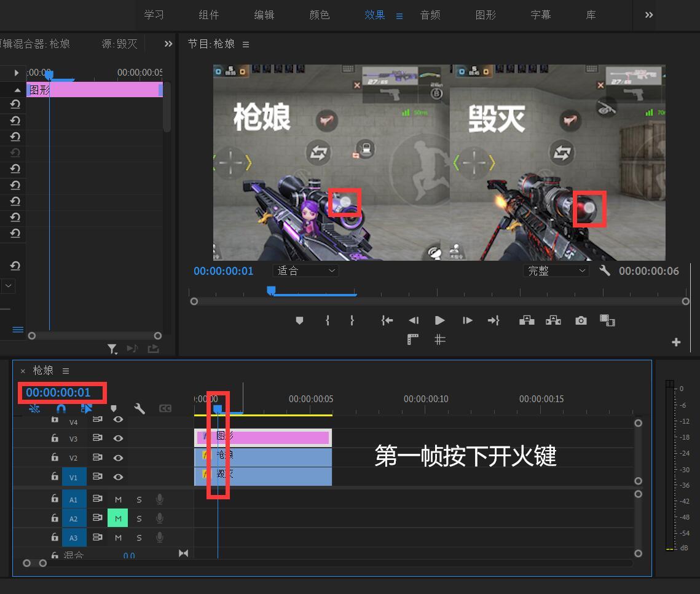This screenshot has height=594, width=700.
Task: Toggle sync lock for track V3
Action: point(97,438)
